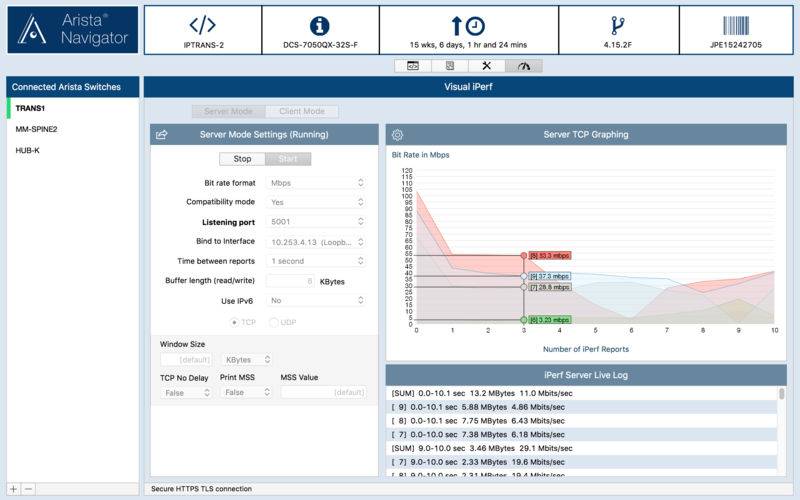This screenshot has height=500, width=800.
Task: Open the second toolbar tab with document icon
Action: tap(449, 66)
